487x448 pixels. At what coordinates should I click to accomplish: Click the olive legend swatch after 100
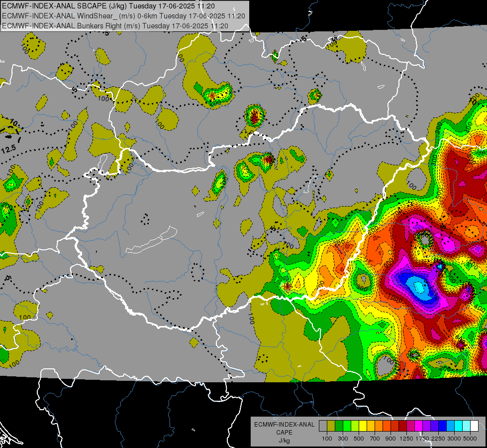331,426
